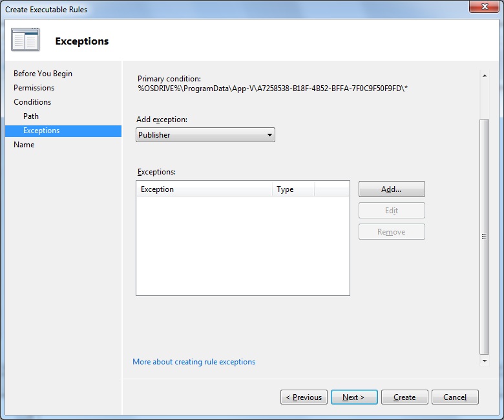
Task: Go to the Before You Begin step
Action: tap(43, 74)
